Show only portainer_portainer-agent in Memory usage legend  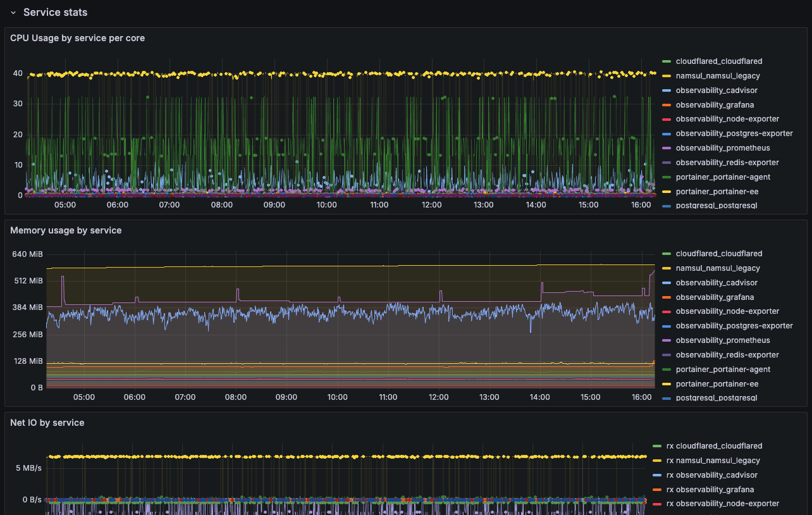(723, 369)
